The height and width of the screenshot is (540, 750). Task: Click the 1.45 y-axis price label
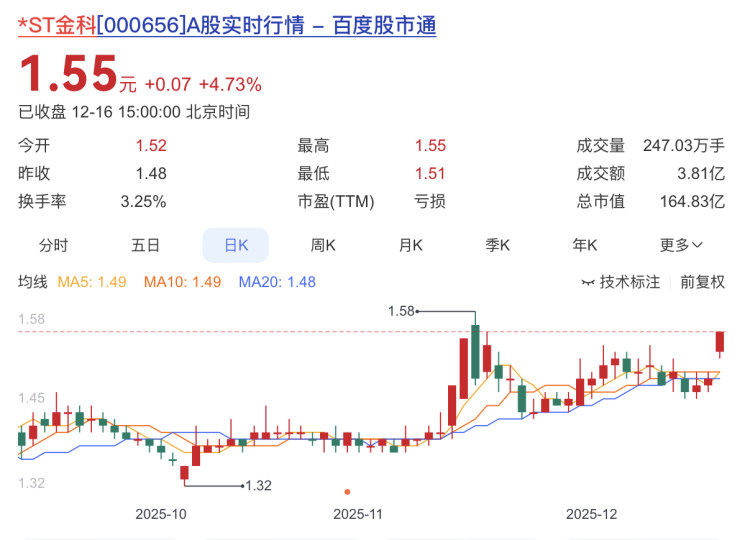coord(32,398)
